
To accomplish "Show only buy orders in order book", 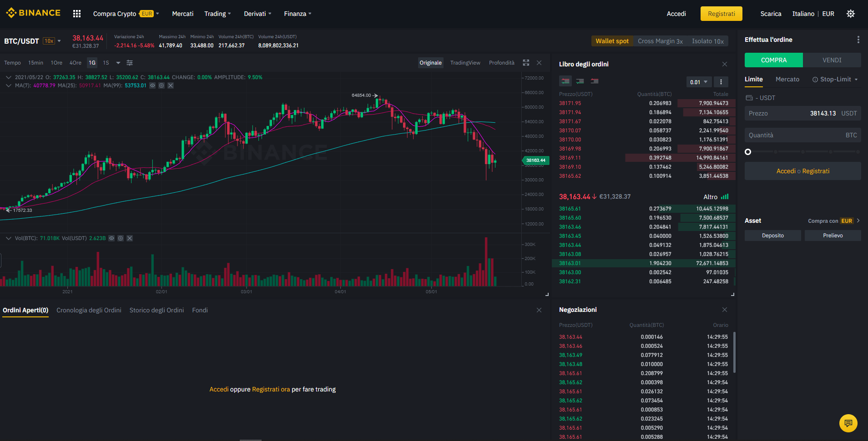I will [580, 81].
